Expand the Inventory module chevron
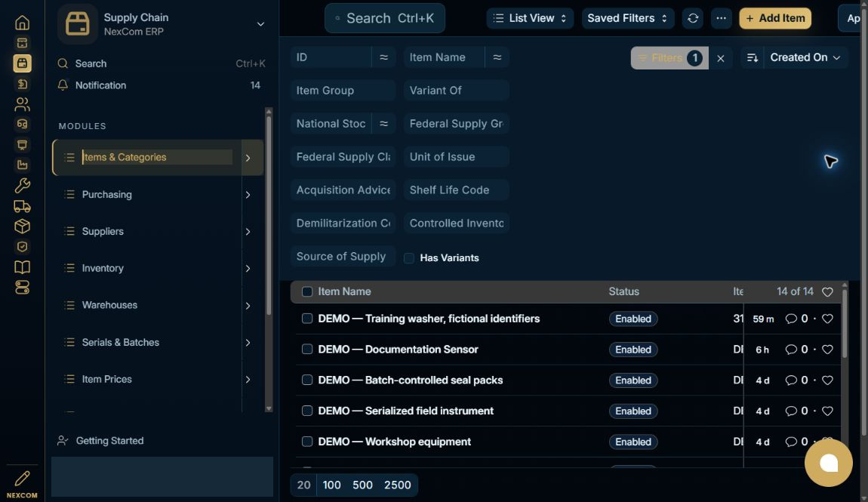Image resolution: width=868 pixels, height=502 pixels. pos(248,269)
